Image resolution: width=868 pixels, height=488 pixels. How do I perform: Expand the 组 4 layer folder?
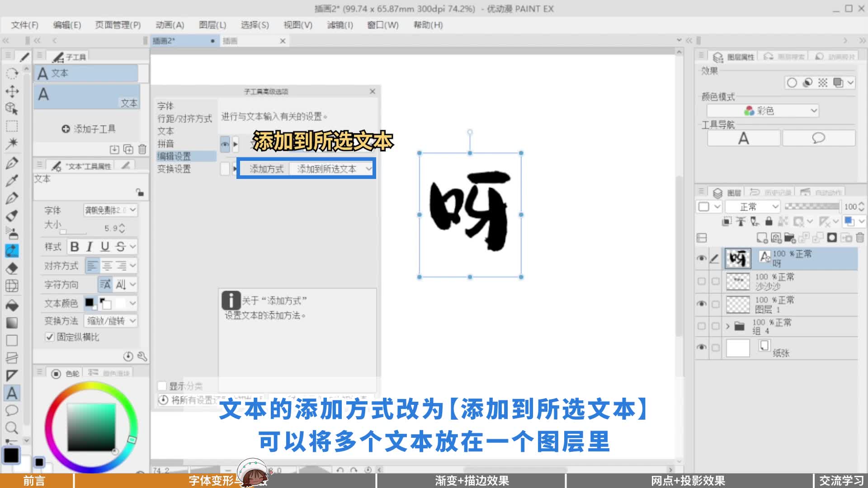(x=727, y=326)
